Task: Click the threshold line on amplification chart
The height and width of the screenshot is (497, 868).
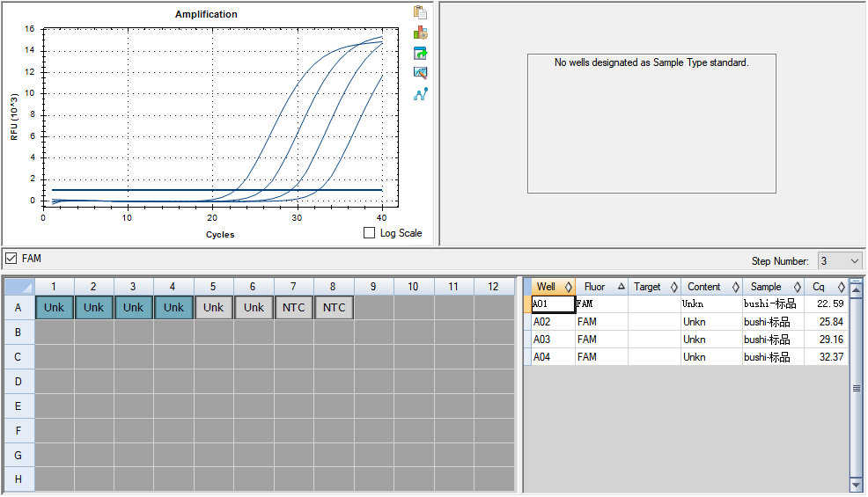Action: click(217, 190)
